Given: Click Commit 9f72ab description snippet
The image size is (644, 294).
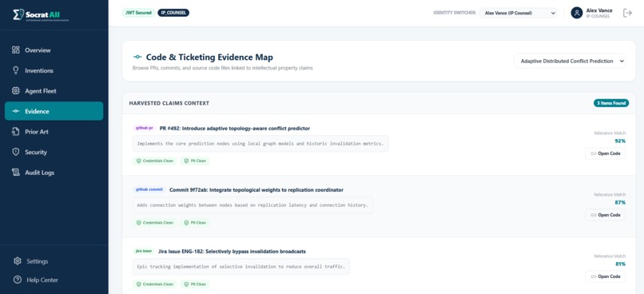Looking at the screenshot, I should click(252, 205).
